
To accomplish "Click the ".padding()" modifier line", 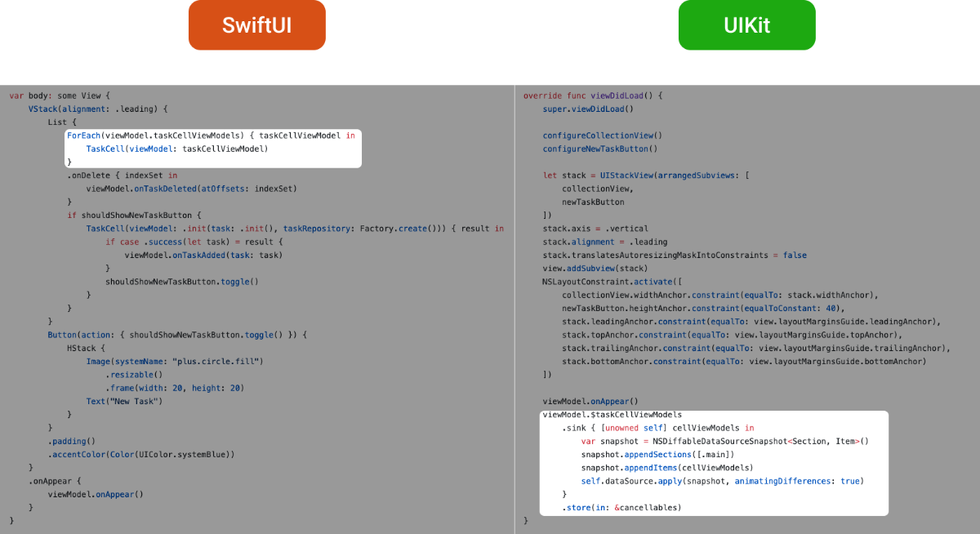I will (x=72, y=441).
